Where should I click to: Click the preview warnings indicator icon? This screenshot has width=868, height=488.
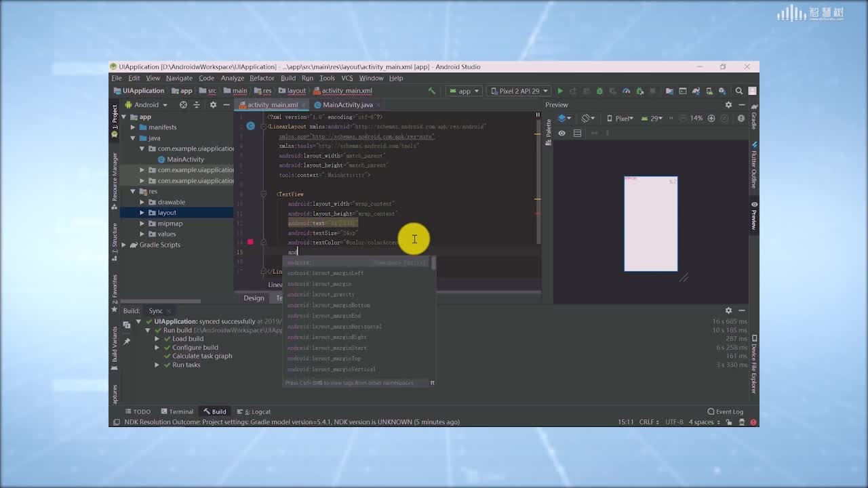741,118
